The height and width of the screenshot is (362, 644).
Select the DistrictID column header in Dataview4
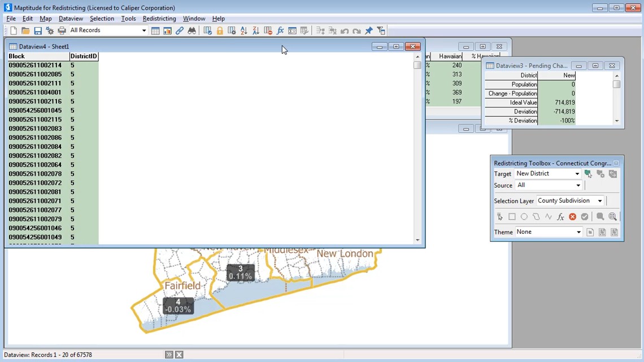pos(83,56)
